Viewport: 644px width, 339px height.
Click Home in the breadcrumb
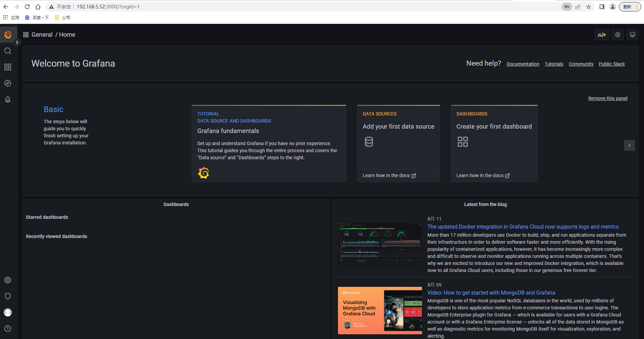[67, 35]
